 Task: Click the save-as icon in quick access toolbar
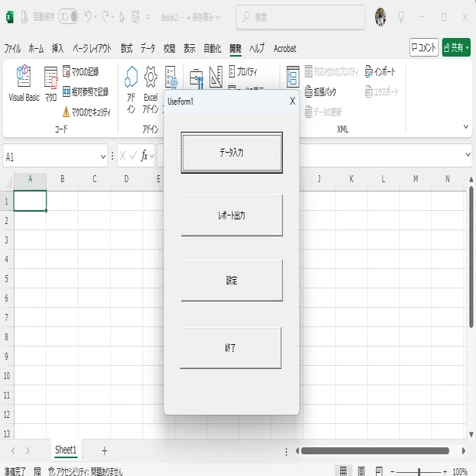click(136, 17)
